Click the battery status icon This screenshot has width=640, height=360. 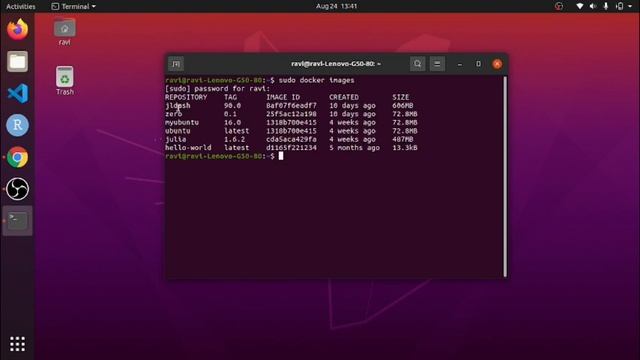pos(620,6)
